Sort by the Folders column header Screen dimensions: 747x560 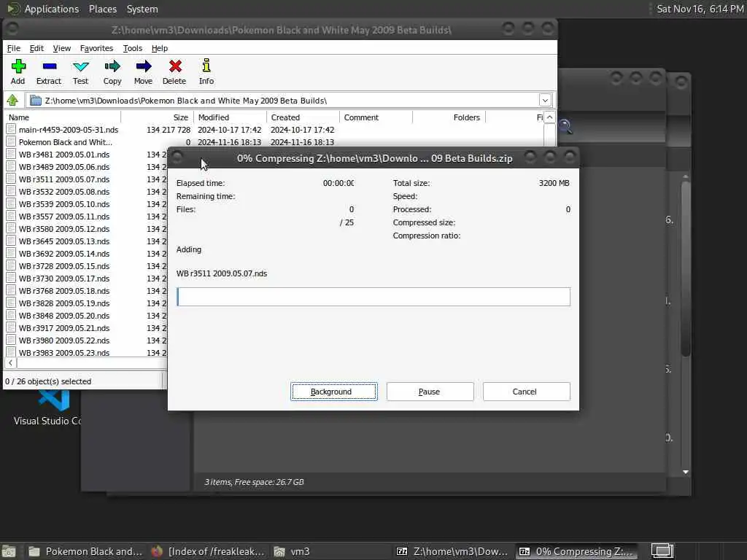[x=449, y=117]
